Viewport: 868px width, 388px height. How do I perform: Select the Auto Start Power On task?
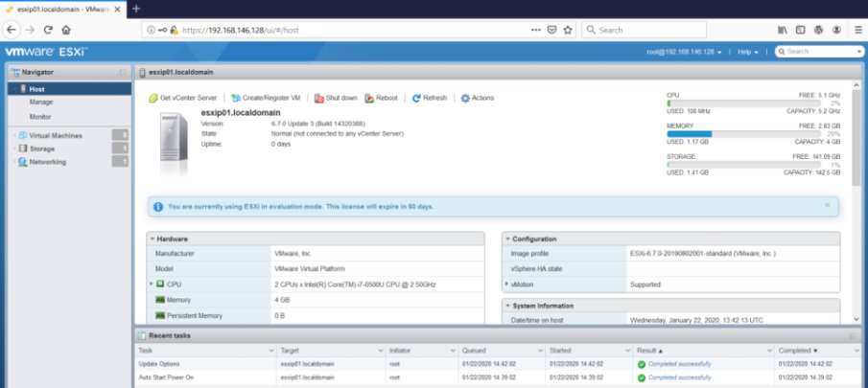point(498,377)
